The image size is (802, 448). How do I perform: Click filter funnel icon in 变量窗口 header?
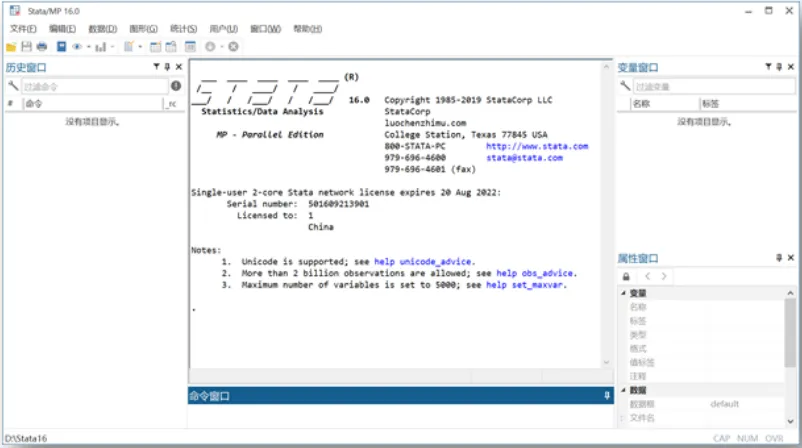[x=768, y=66]
